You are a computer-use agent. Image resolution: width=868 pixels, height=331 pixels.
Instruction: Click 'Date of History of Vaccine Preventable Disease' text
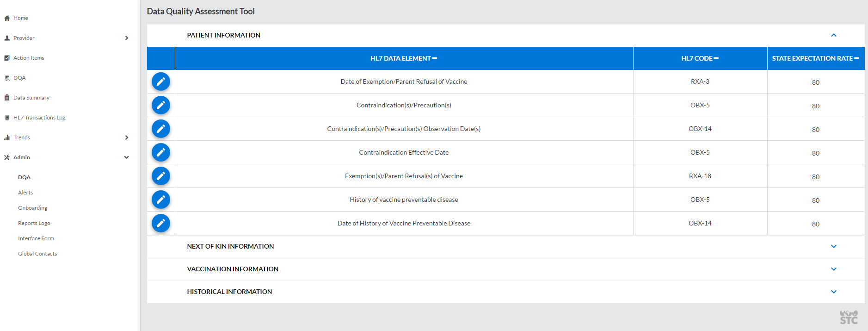coord(404,223)
